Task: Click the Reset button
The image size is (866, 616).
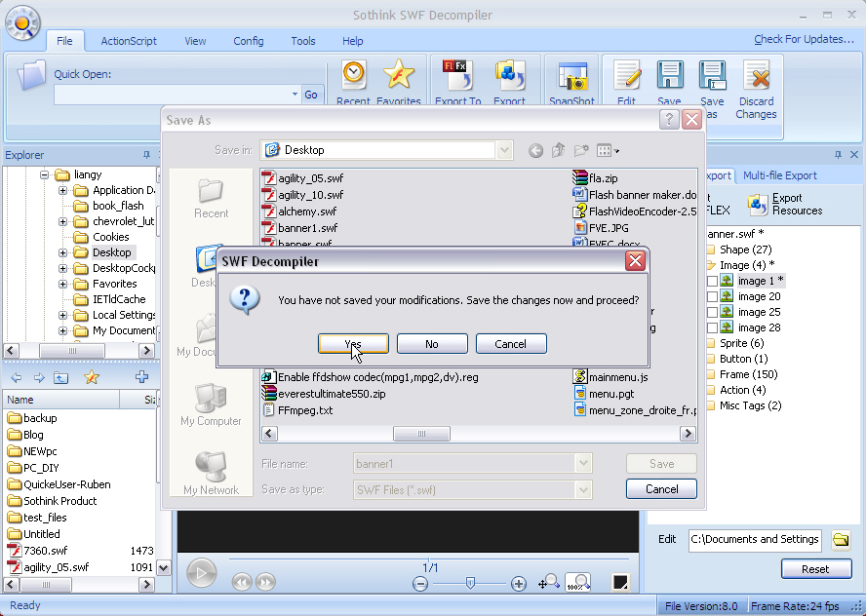Action: pos(815,569)
